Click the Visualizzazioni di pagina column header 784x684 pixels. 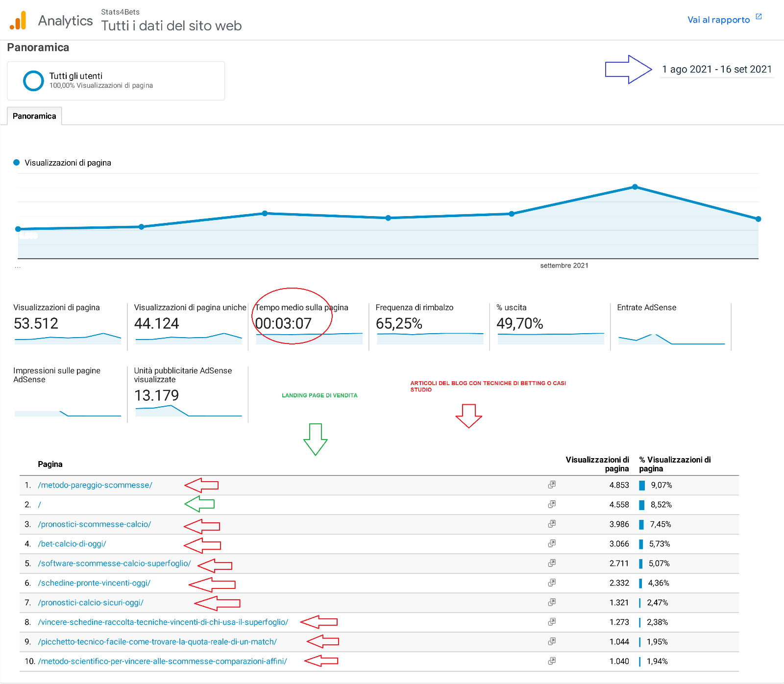(597, 464)
